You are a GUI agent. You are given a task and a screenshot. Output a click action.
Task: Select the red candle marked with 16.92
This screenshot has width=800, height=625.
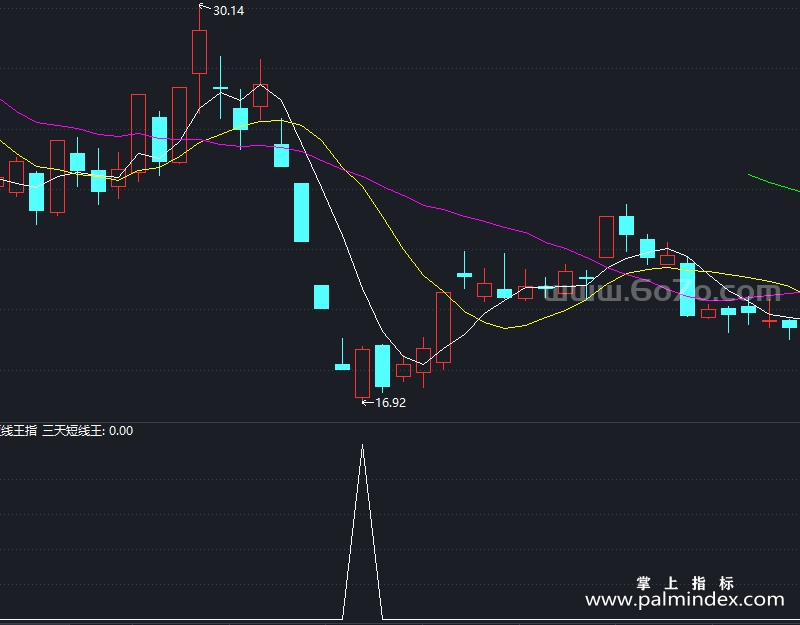362,373
